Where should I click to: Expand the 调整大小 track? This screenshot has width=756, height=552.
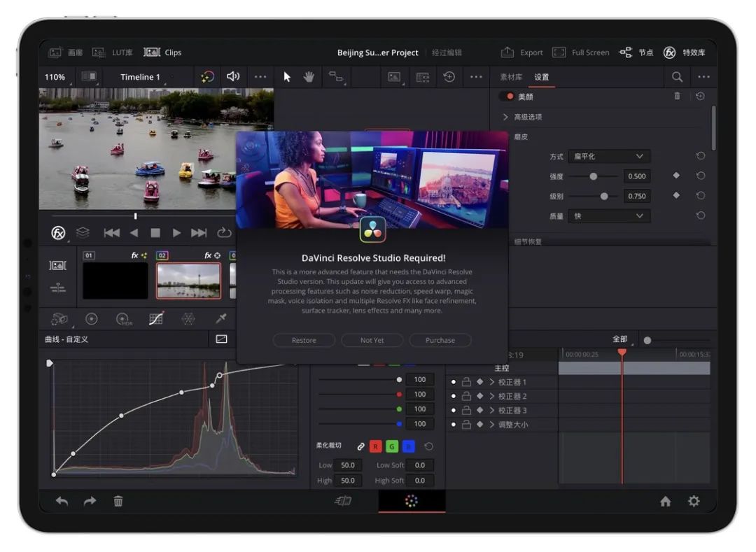click(492, 425)
